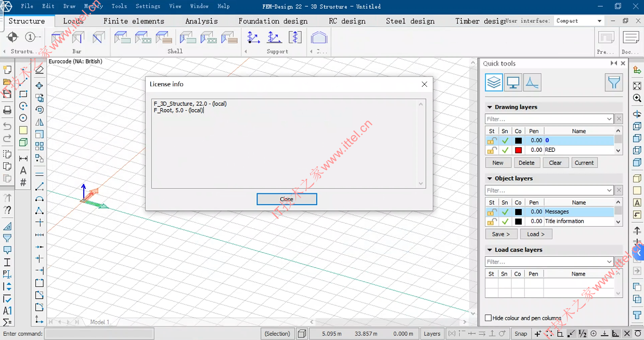Viewport: 644px width, 340px height.
Task: Select the dimension tool on left toolbar
Action: [23, 159]
